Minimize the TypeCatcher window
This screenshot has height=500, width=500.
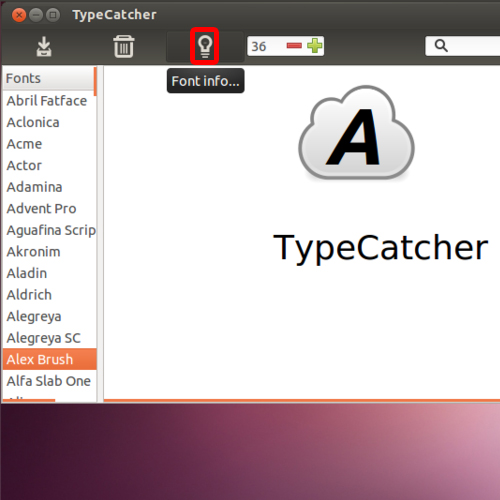(36, 15)
